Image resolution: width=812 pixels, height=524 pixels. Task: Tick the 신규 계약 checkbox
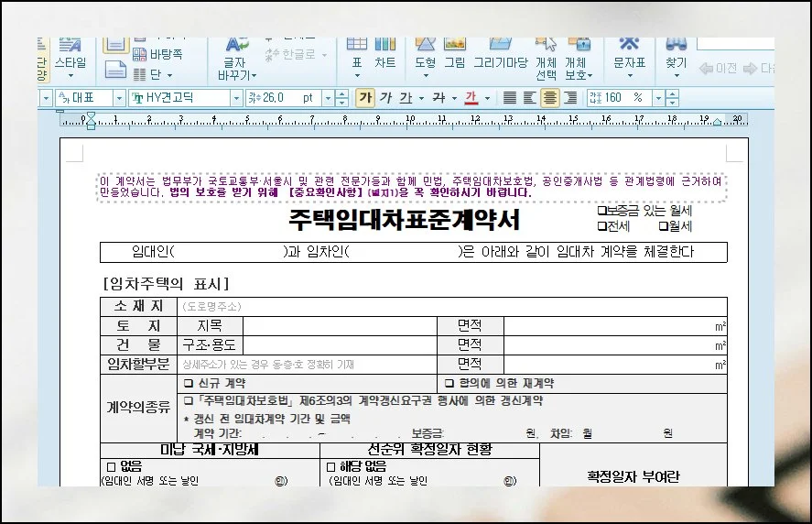[x=189, y=384]
